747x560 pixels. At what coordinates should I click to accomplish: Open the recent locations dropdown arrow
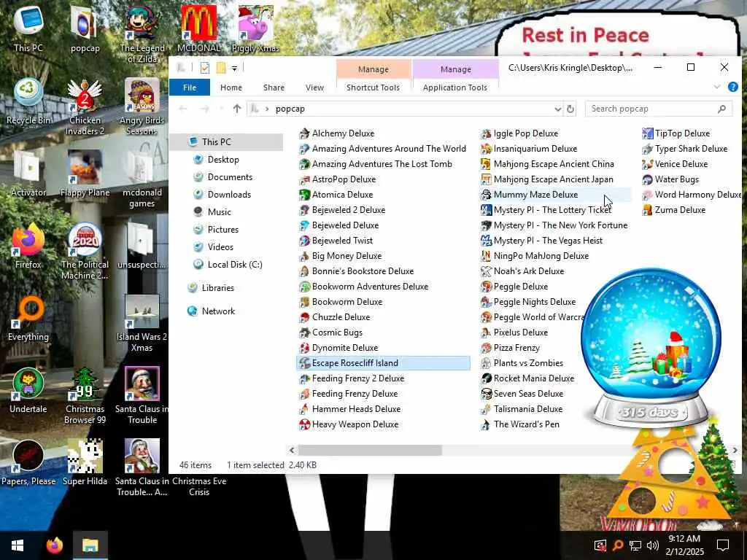pos(221,109)
